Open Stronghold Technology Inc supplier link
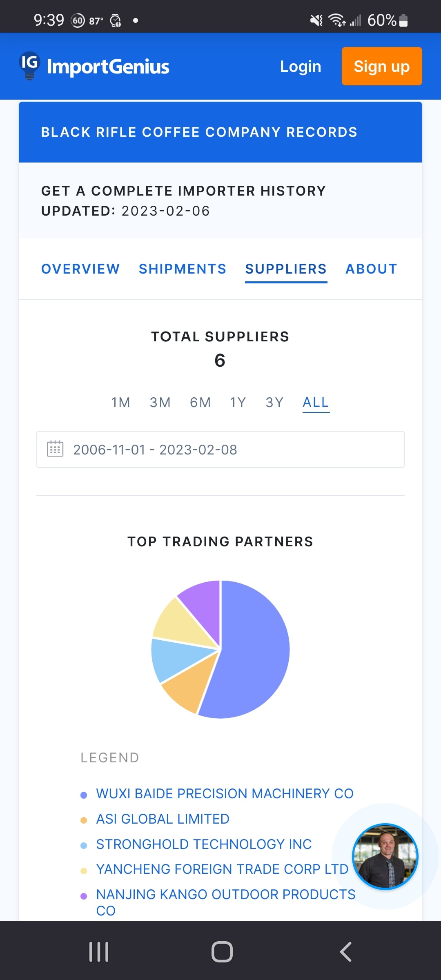Viewport: 441px width, 980px height. (204, 844)
